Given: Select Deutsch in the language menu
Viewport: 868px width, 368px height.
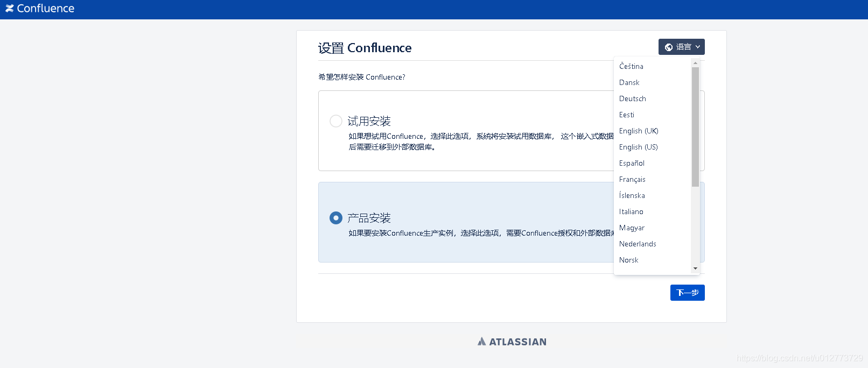Looking at the screenshot, I should click(x=633, y=98).
